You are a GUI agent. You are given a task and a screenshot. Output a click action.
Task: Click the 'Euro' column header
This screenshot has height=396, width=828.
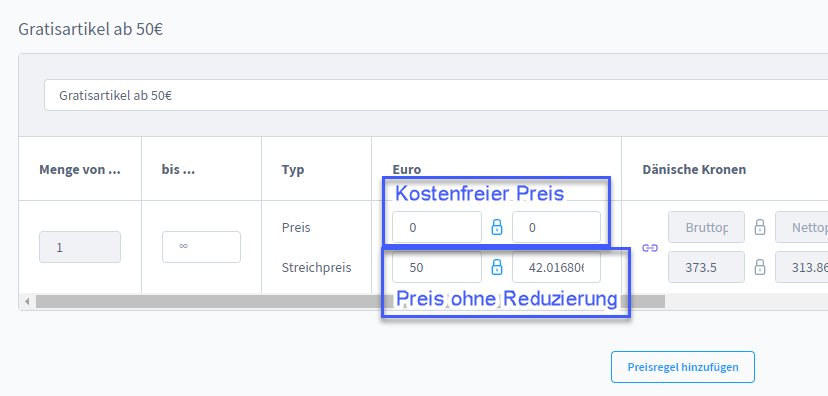[x=407, y=169]
